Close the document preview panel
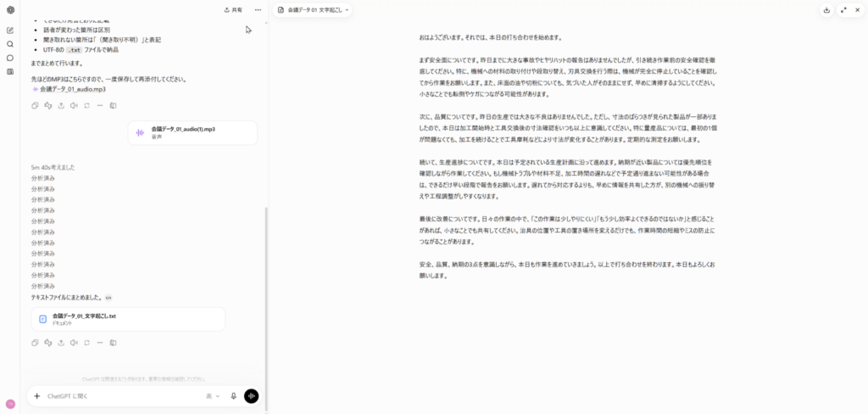Screen dimensions: 868x414 tap(858, 10)
